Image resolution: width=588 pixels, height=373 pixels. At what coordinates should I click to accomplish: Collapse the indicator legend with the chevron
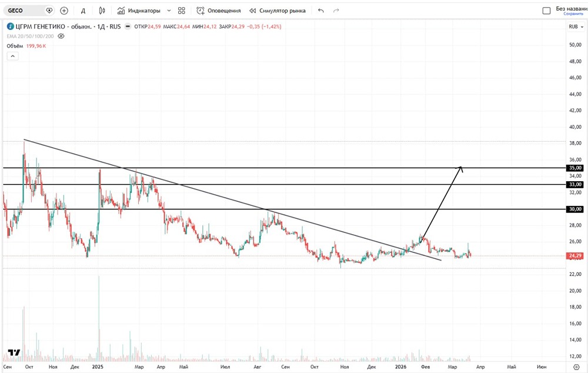tap(12, 56)
